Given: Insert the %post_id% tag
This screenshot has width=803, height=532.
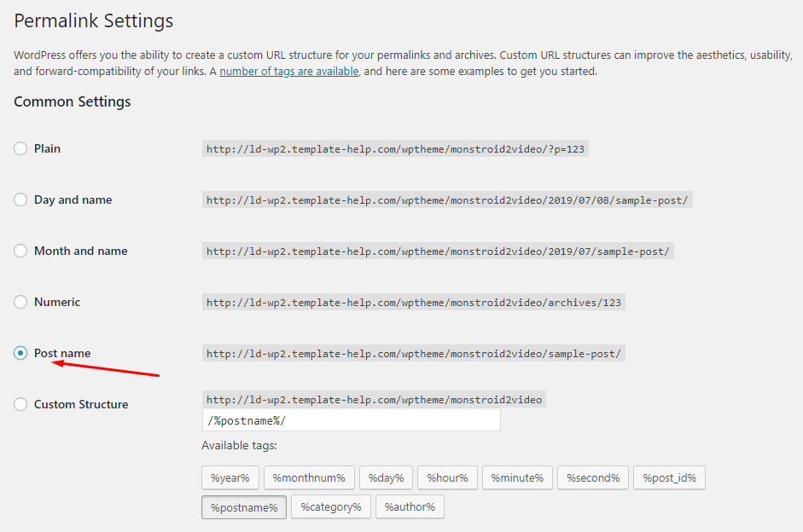Looking at the screenshot, I should point(669,477).
